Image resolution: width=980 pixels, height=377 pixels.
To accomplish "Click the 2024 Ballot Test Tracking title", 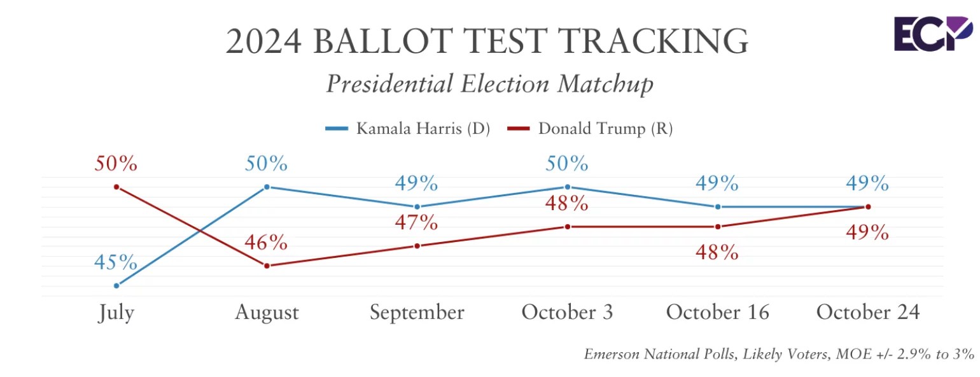I will [x=487, y=42].
